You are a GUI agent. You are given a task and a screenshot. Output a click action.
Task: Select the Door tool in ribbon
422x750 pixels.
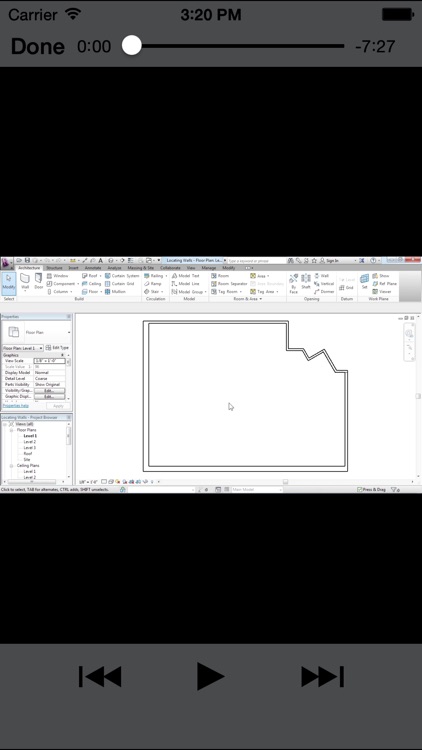[38, 282]
